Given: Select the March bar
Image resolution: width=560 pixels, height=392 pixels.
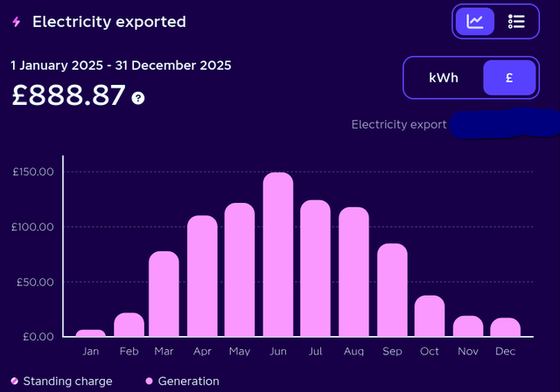Looking at the screenshot, I should pyautogui.click(x=164, y=294).
